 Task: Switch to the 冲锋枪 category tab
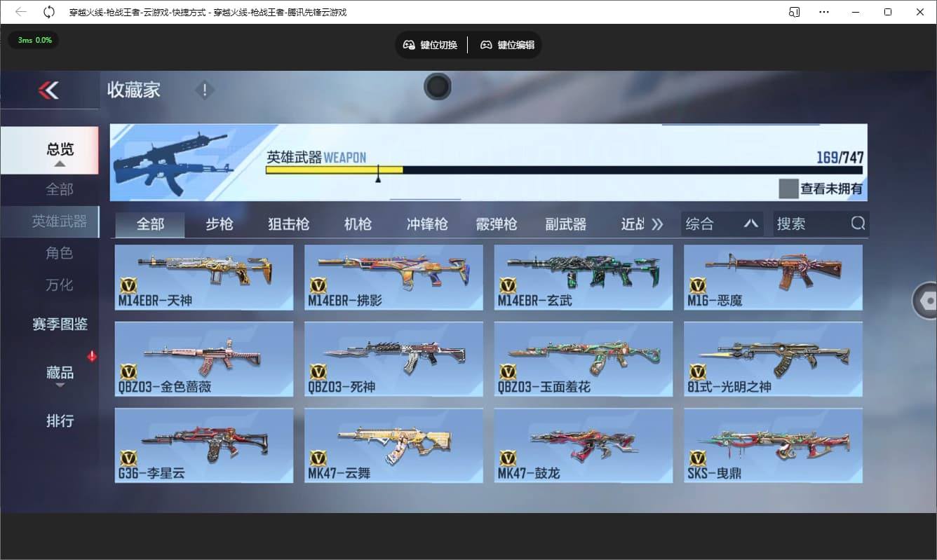[426, 223]
